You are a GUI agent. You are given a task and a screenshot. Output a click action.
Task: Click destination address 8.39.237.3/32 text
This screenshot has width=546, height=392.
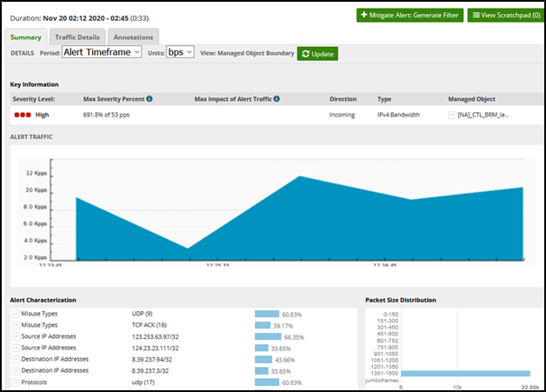[x=150, y=371]
